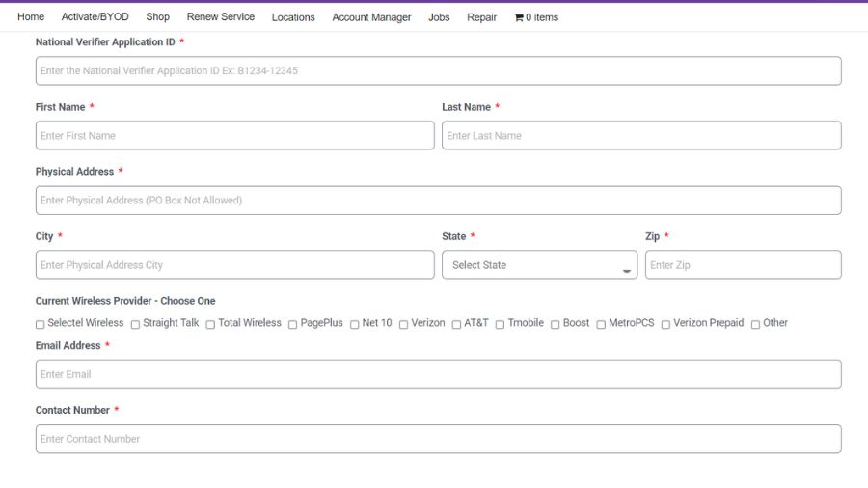The height and width of the screenshot is (488, 868).
Task: Select the Verizon provider checkbox
Action: pyautogui.click(x=403, y=324)
